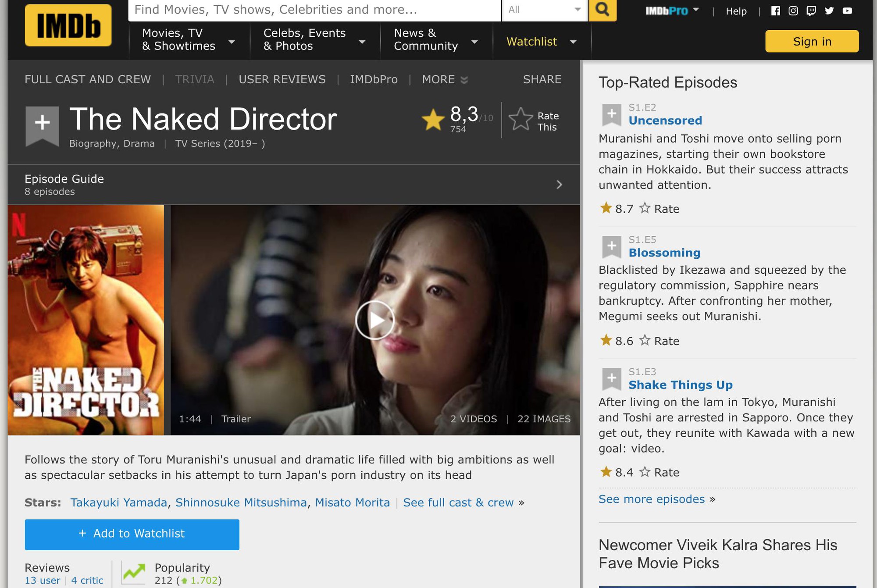Screen dimensions: 877x588
Task: Open IMDb Instagram icon
Action: tap(793, 11)
